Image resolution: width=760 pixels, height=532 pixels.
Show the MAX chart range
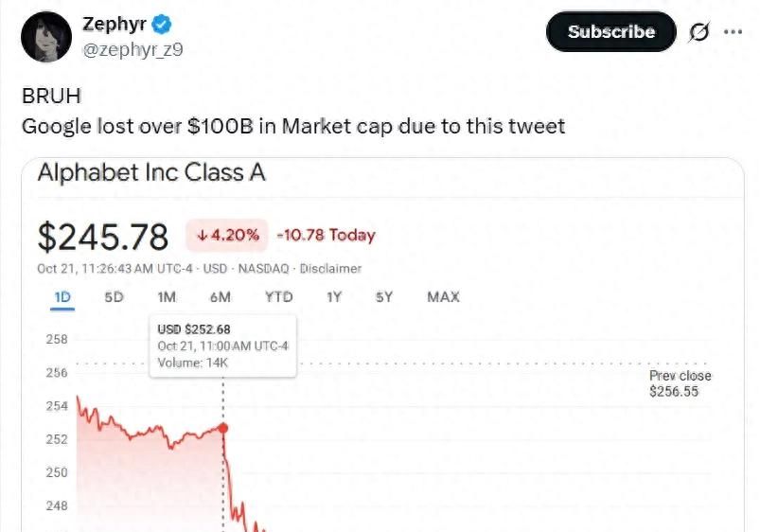(x=443, y=297)
